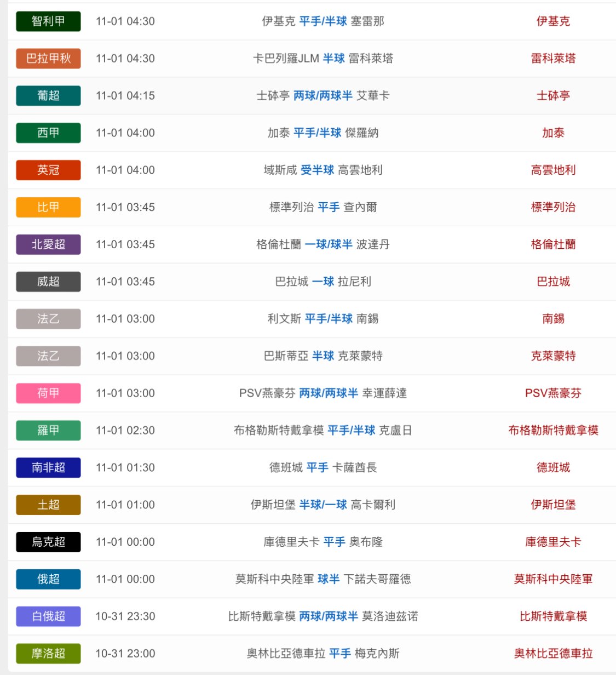This screenshot has height=675, width=616.
Task: Select the orange 巴拉甲秋 league tag
Action: click(48, 59)
